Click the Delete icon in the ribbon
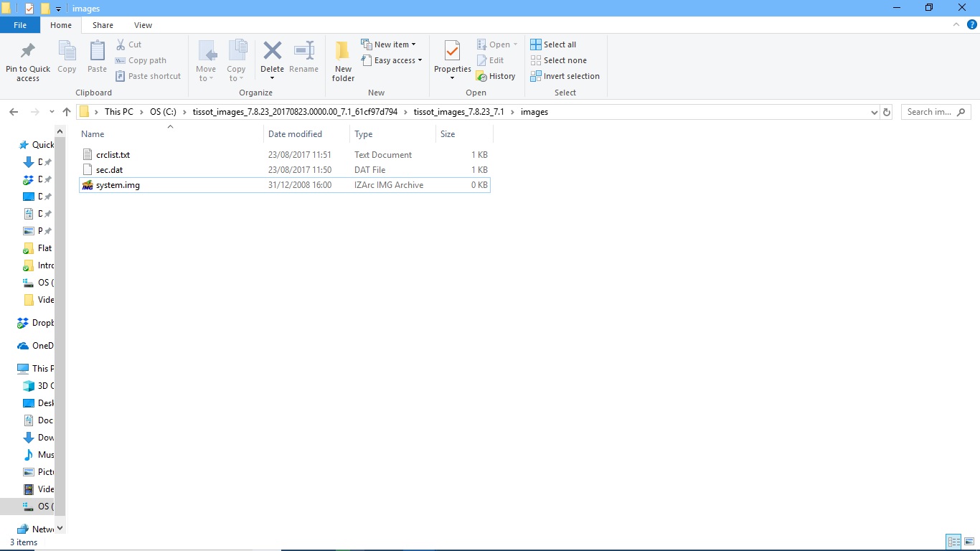 click(x=272, y=52)
